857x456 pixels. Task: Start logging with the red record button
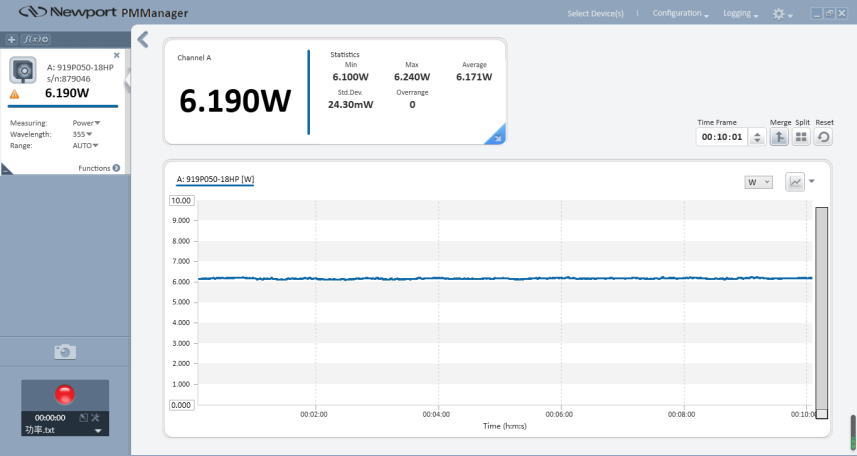(65, 394)
